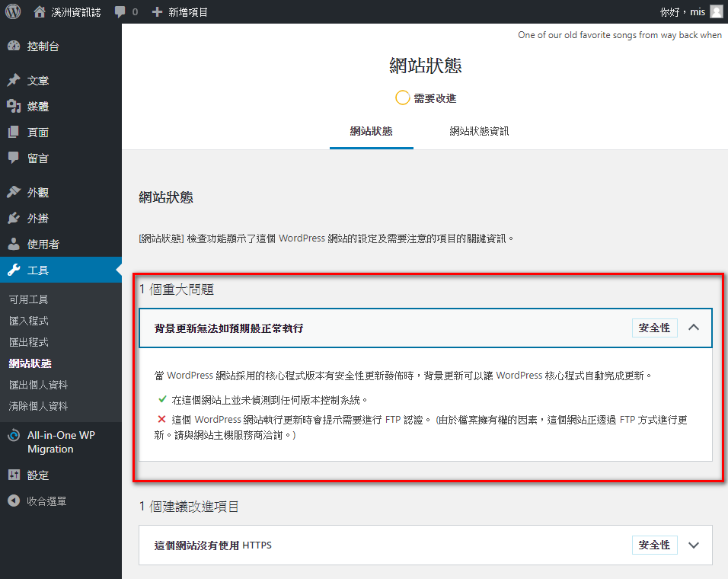Click the text 在這個網站上並未偵測到任何版本控制系統

point(270,400)
